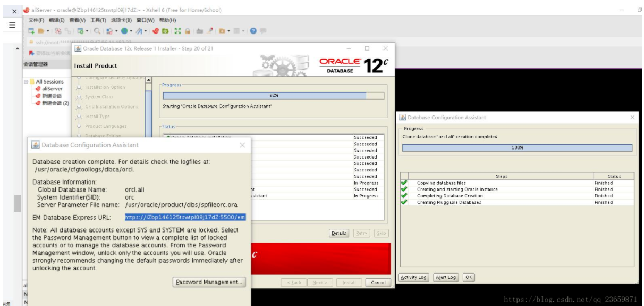The image size is (644, 306).
Task: Open the dropdown arrow beside the font icon
Action: point(146,31)
